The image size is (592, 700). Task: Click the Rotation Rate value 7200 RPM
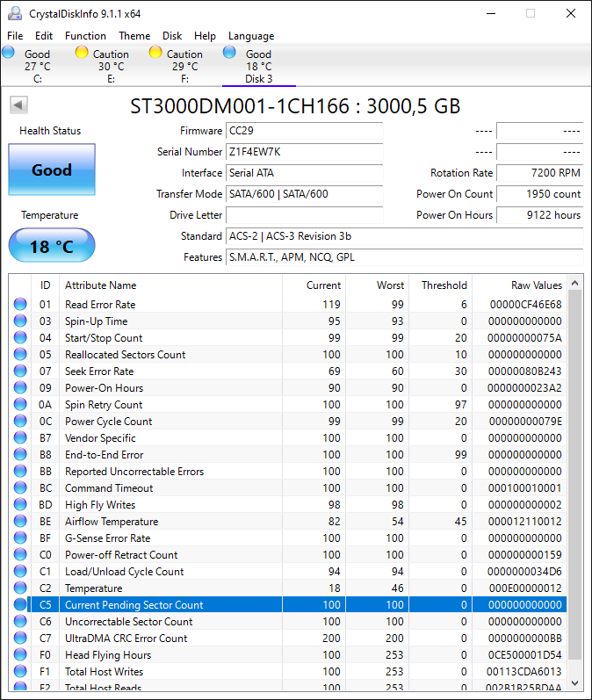(x=540, y=173)
